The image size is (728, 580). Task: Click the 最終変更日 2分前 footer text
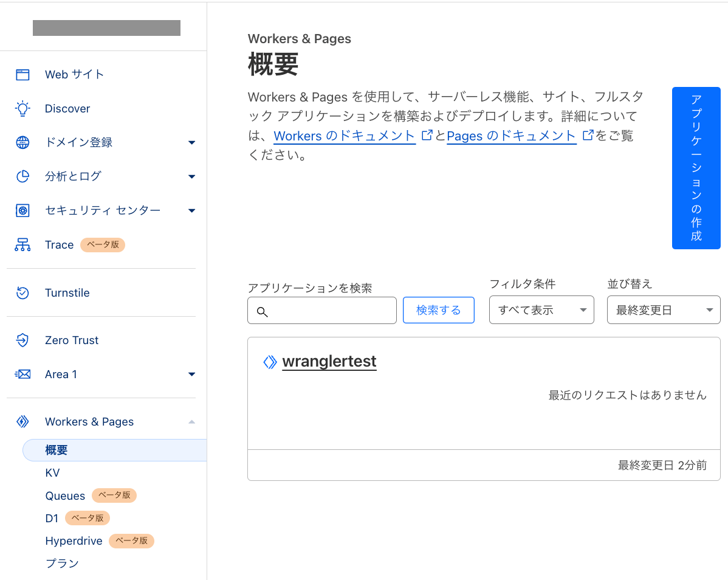click(662, 465)
